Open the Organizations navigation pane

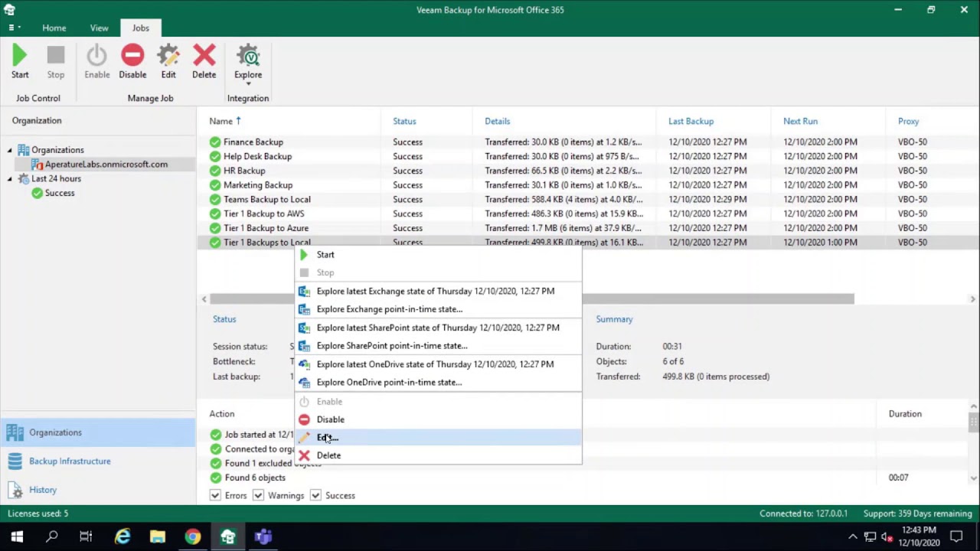click(x=98, y=432)
